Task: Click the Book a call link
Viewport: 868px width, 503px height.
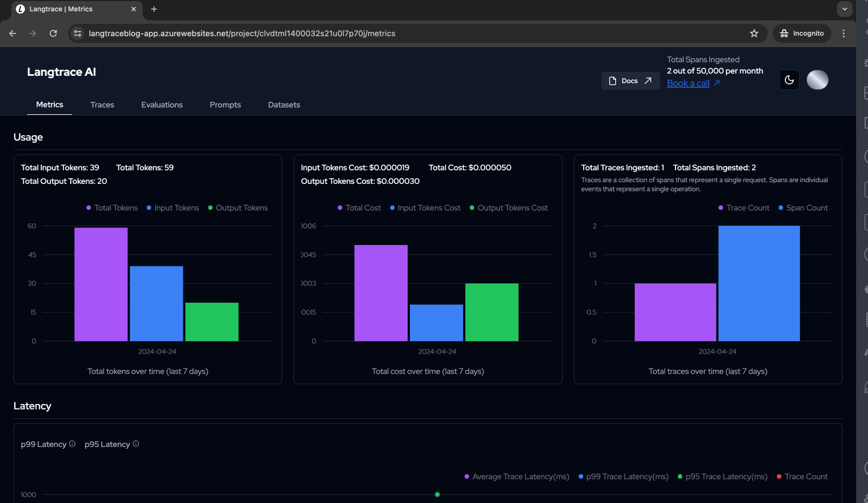Action: tap(693, 83)
